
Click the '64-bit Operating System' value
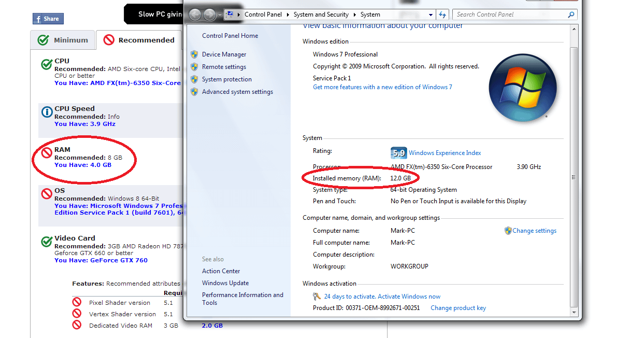pyautogui.click(x=424, y=190)
